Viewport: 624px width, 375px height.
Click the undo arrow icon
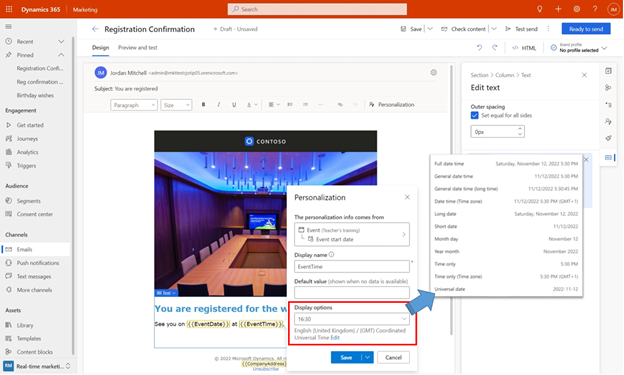[x=479, y=48]
